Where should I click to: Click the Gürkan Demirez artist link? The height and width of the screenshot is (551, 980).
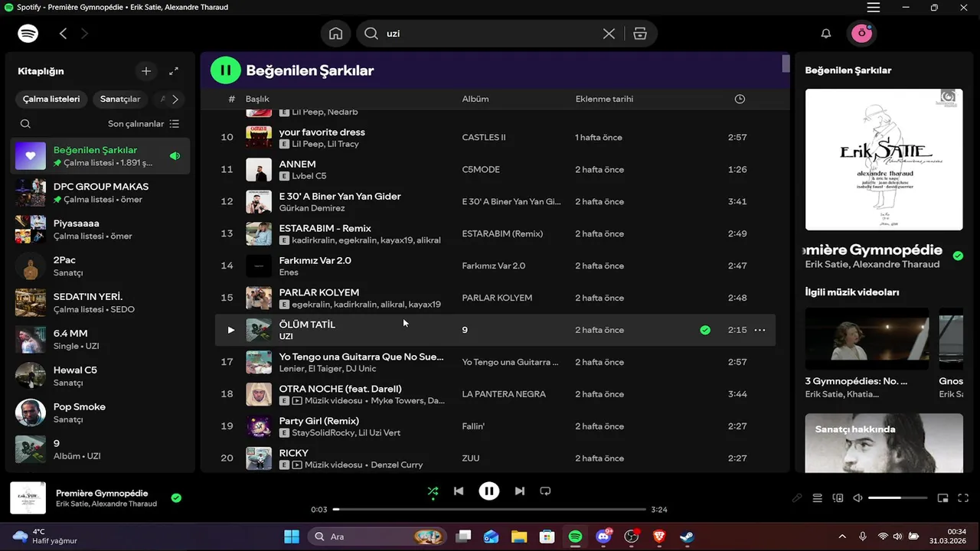pyautogui.click(x=312, y=208)
